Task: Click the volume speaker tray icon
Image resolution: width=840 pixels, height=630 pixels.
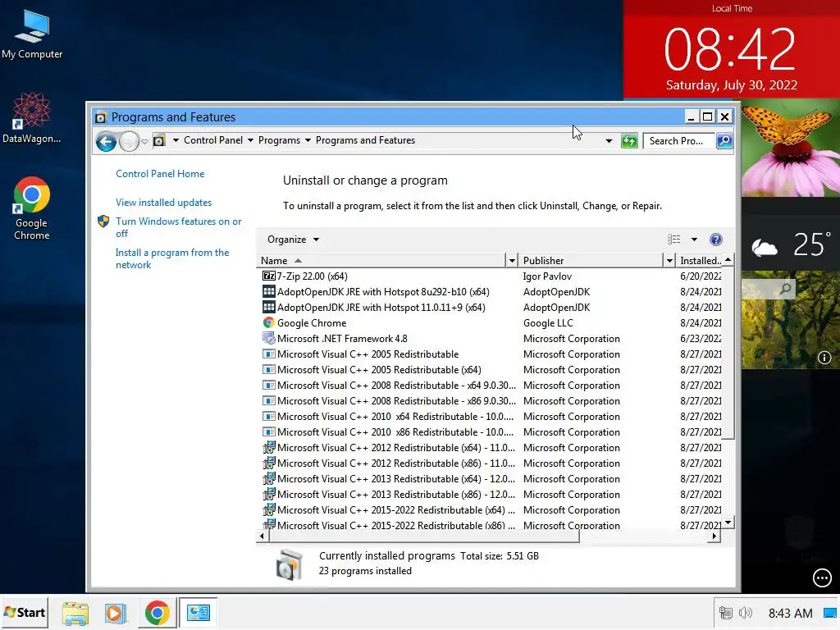Action: [745, 613]
